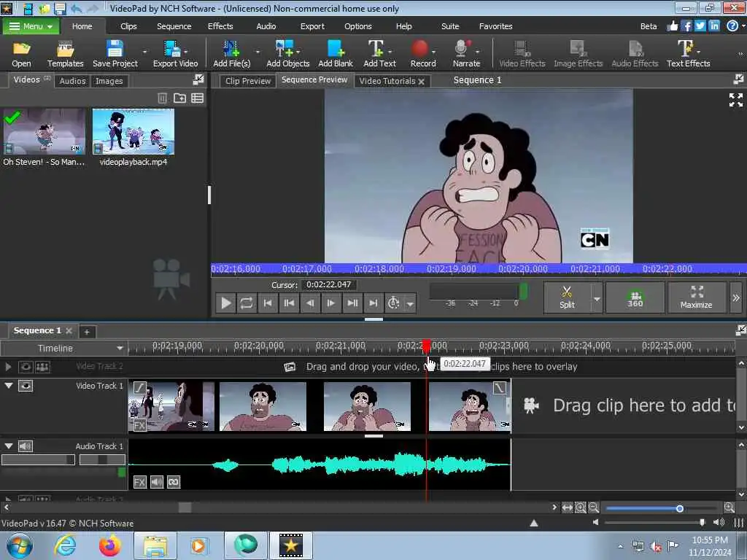Click the Add Text tool

379,54
